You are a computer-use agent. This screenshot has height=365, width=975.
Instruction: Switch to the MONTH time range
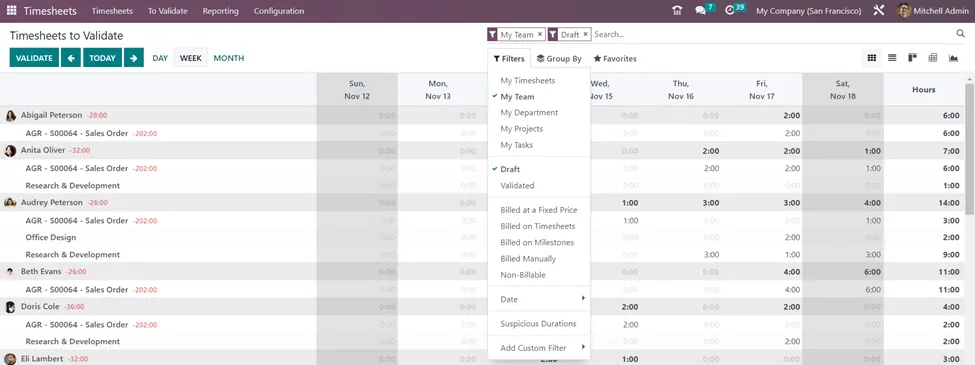[229, 58]
